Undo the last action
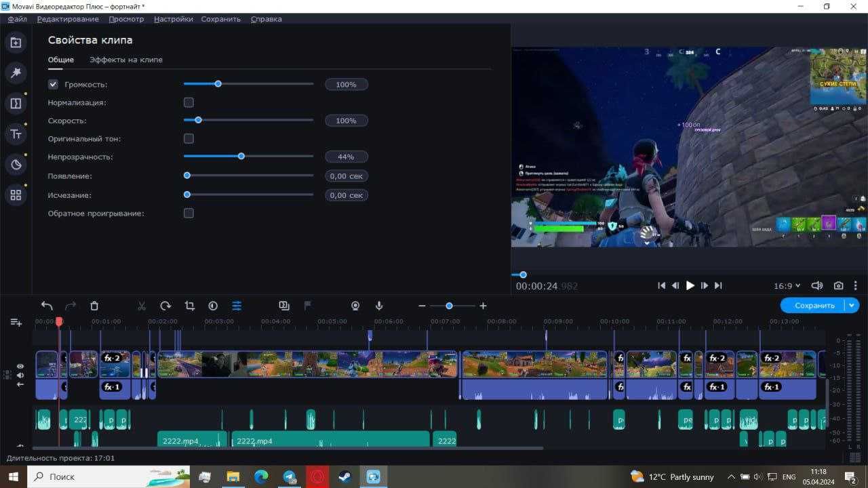This screenshot has width=868, height=488. (47, 306)
